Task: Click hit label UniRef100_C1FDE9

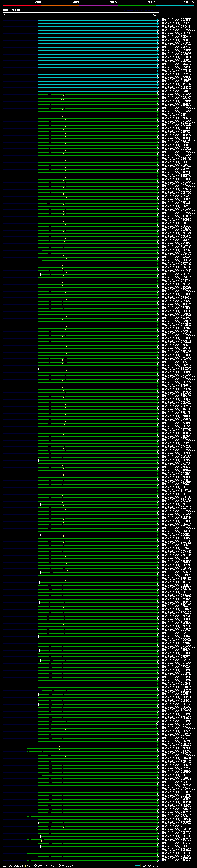Action: [x=176, y=81]
